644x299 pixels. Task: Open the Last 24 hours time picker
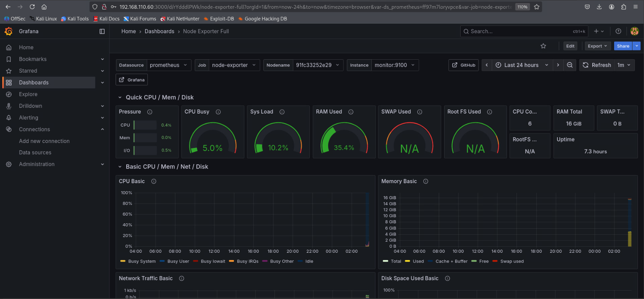coord(521,65)
